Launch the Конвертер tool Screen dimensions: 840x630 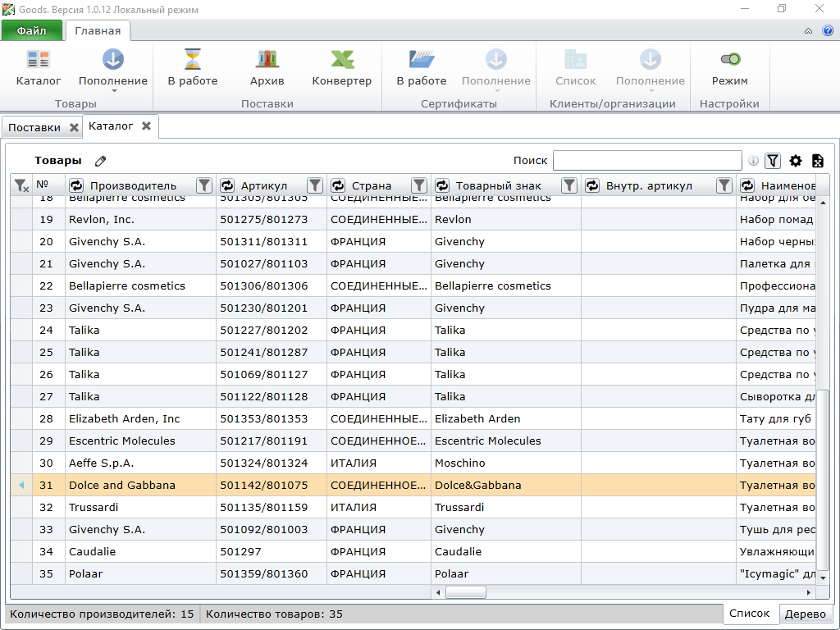pos(342,68)
